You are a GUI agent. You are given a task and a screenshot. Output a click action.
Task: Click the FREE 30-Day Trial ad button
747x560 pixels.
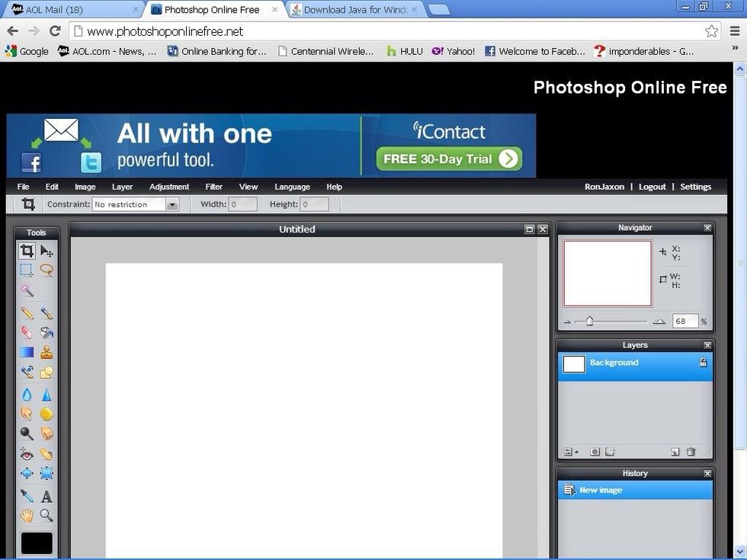[x=449, y=158]
